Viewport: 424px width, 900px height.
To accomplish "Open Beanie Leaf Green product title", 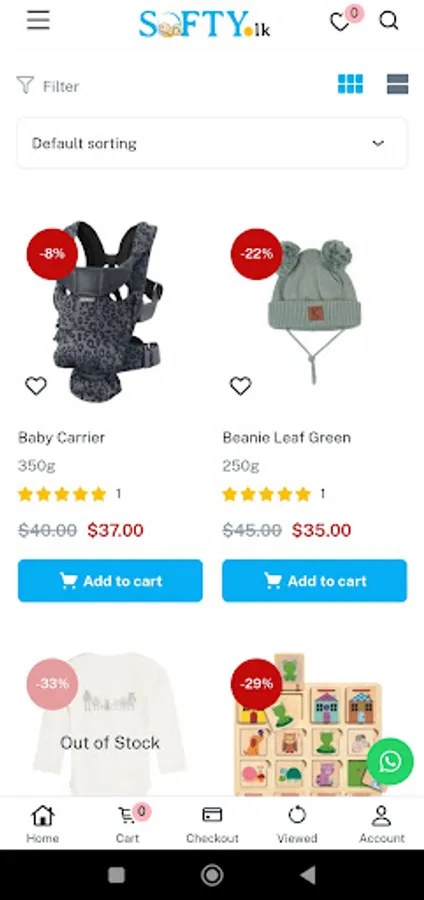I will tap(286, 437).
